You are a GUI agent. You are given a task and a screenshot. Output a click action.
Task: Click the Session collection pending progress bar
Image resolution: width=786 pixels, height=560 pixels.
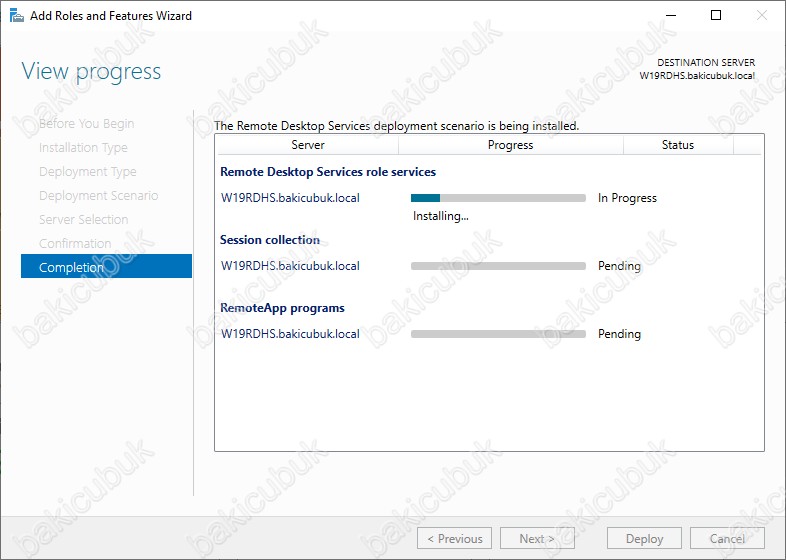tap(498, 266)
